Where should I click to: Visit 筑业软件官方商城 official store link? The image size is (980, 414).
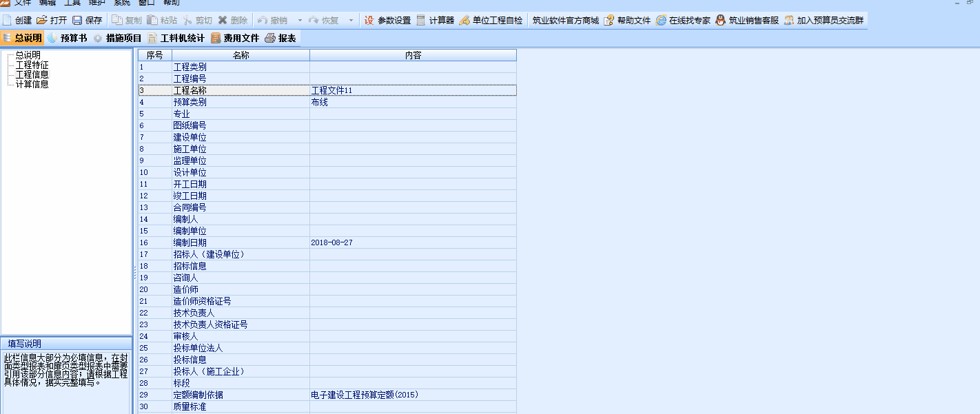[565, 21]
